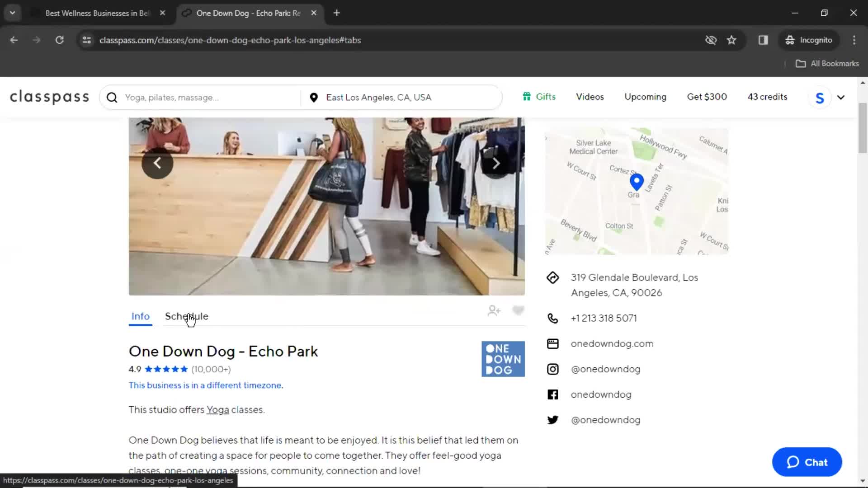
Task: Go back to the previous page
Action: (14, 40)
